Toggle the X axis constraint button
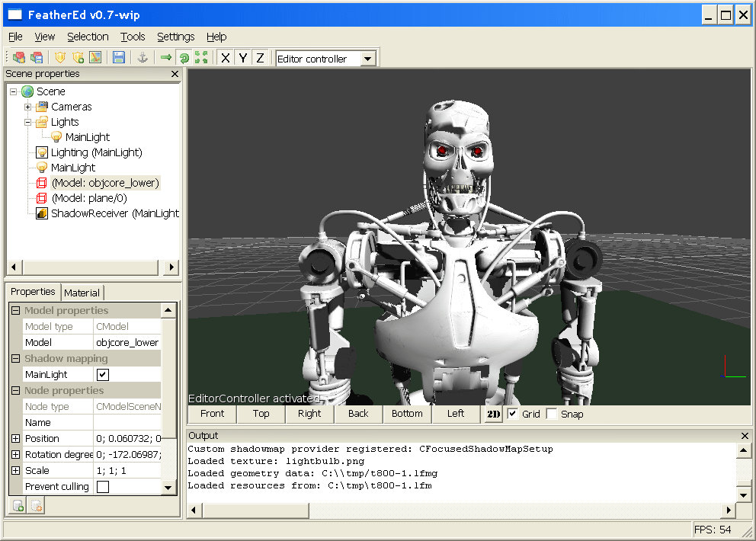The height and width of the screenshot is (541, 756). tap(225, 58)
